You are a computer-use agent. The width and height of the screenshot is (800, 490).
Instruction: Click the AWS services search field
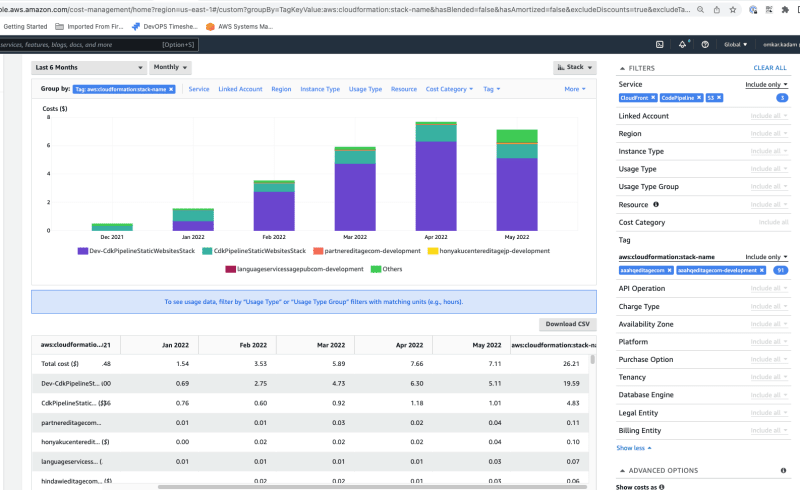tap(98, 44)
